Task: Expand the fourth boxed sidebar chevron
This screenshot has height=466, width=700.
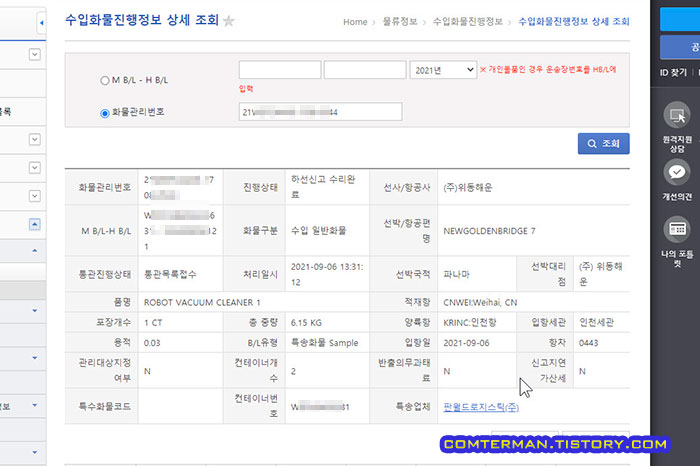Action: point(34,196)
